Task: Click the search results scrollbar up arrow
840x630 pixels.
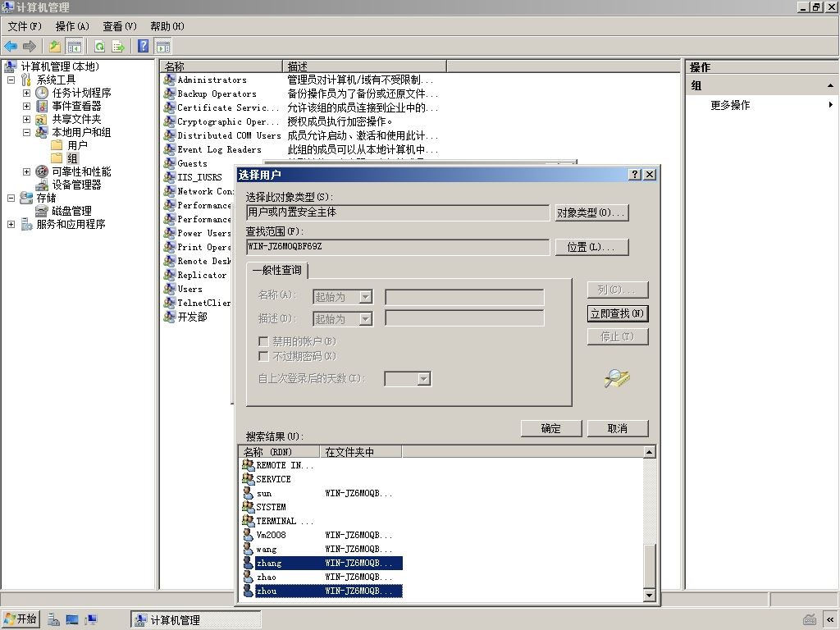Action: [x=650, y=452]
